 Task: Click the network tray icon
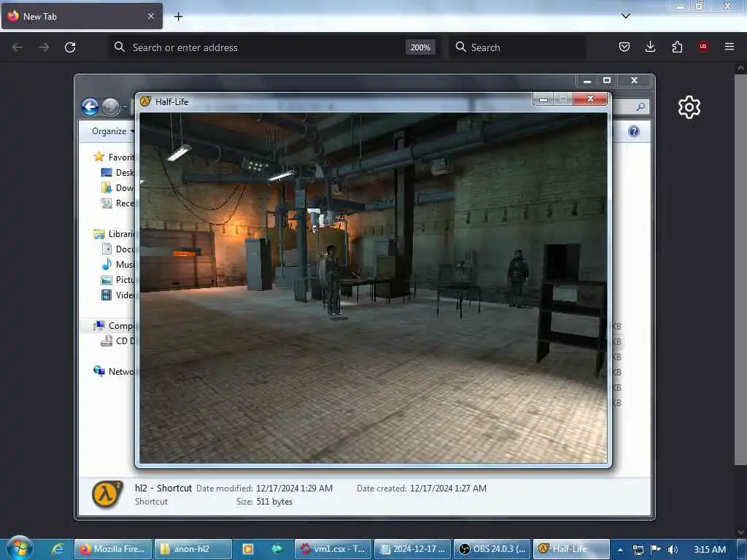coord(638,550)
